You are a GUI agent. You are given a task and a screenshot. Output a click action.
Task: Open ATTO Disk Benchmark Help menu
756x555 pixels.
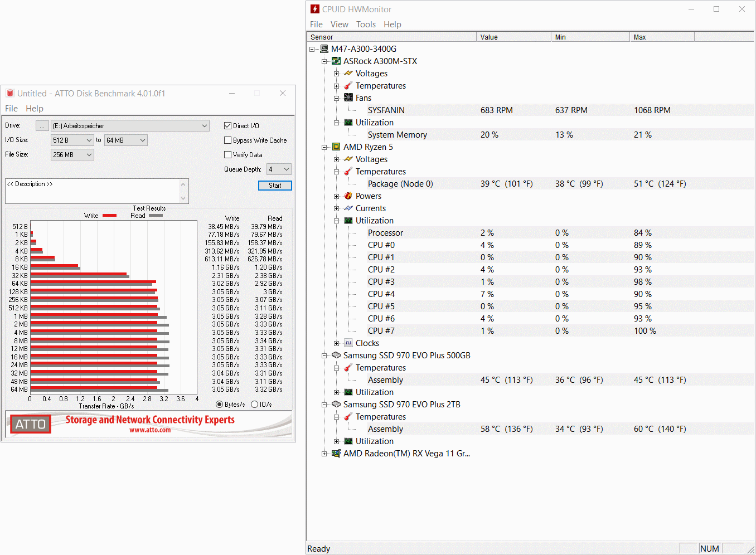coord(35,109)
